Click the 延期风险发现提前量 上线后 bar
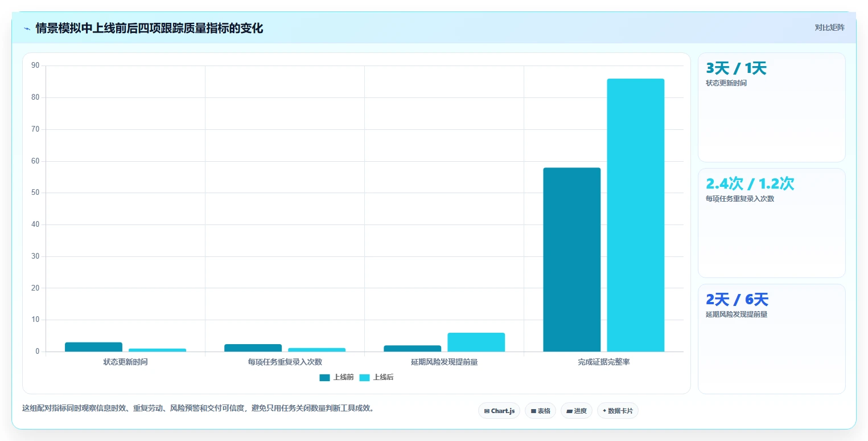The height and width of the screenshot is (441, 868). (476, 342)
